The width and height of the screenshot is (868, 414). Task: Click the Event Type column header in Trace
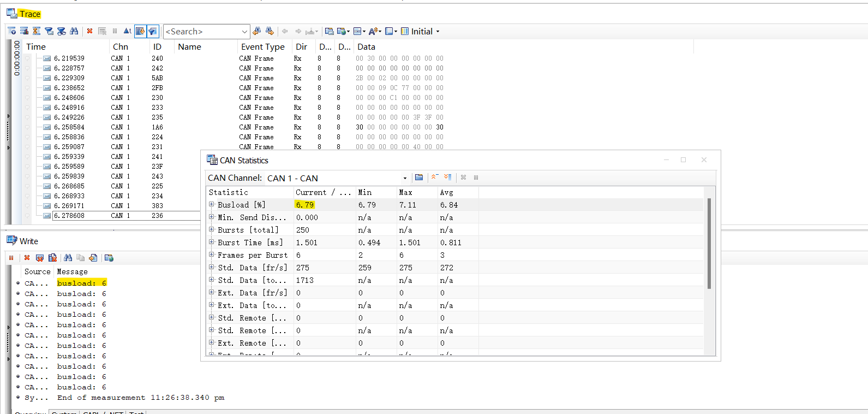pos(265,47)
